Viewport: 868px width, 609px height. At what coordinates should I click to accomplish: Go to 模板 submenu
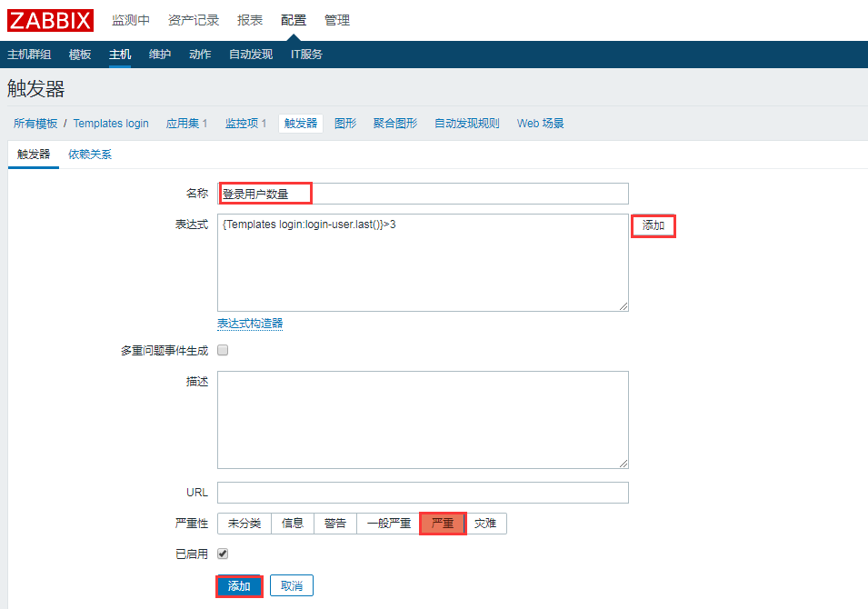tap(80, 55)
